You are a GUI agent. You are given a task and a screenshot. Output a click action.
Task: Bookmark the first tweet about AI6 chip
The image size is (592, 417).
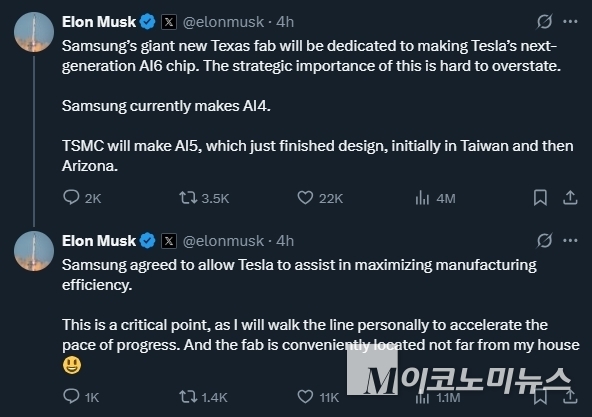(x=540, y=198)
